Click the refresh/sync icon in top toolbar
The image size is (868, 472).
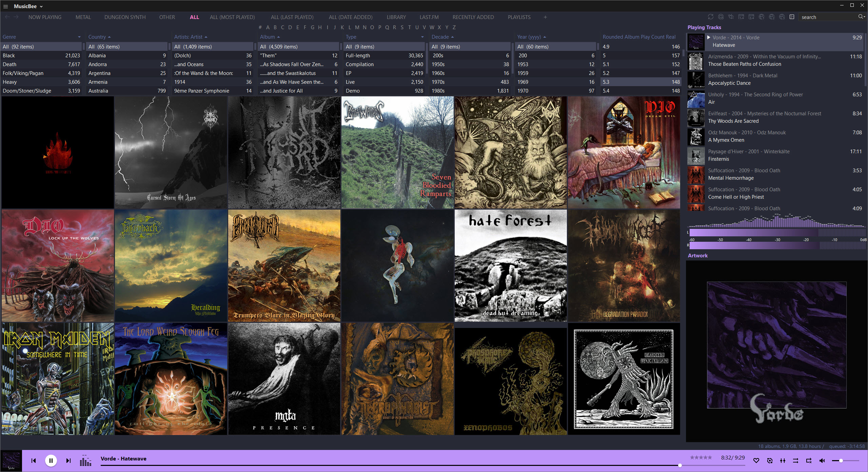[711, 17]
